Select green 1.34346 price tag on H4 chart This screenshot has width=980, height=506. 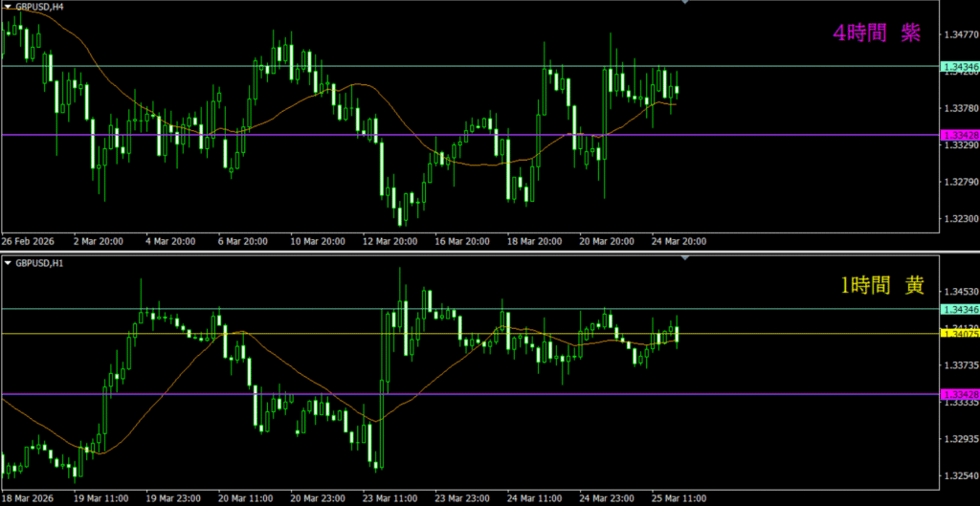(x=960, y=67)
